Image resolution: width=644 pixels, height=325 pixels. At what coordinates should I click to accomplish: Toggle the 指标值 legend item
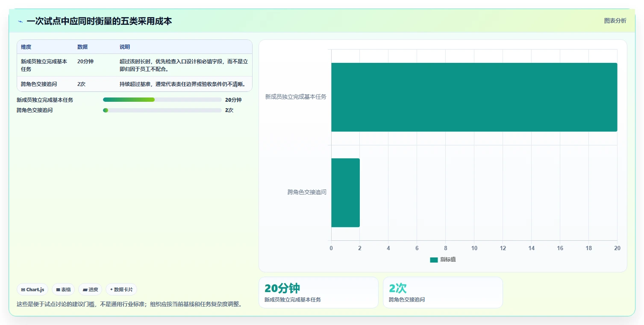point(443,260)
